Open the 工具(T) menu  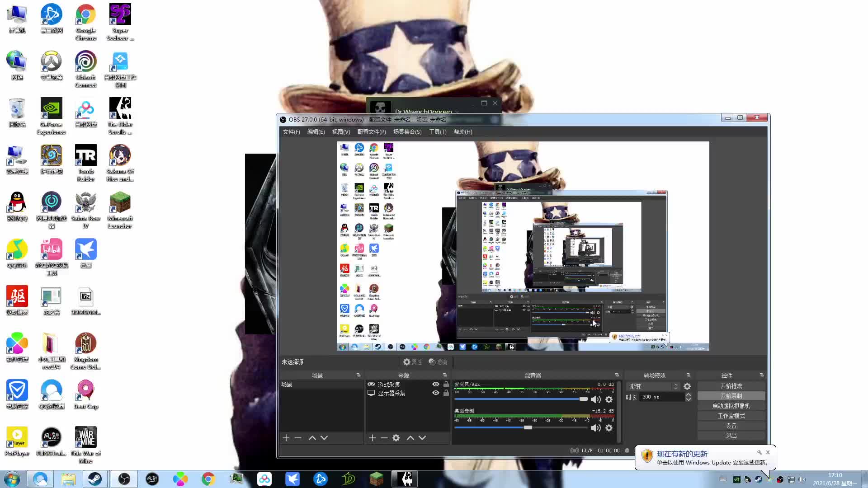click(x=438, y=132)
